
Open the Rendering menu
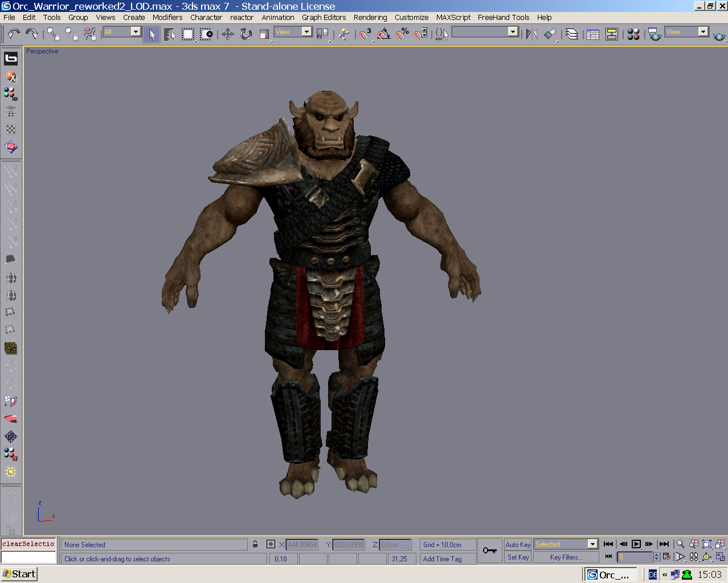pos(370,18)
